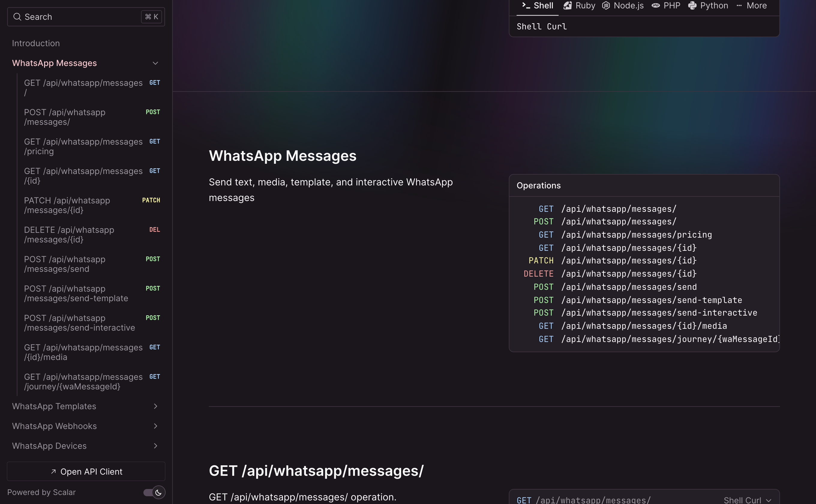Open the Shell Curl dropdown at bottom
The height and width of the screenshot is (504, 816).
tap(747, 500)
